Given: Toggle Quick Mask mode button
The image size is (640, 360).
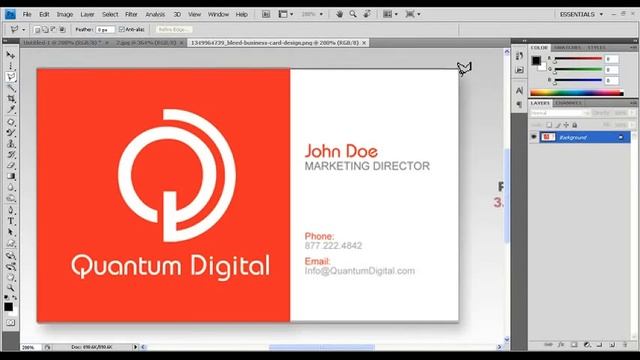Looking at the screenshot, I should 11,323.
